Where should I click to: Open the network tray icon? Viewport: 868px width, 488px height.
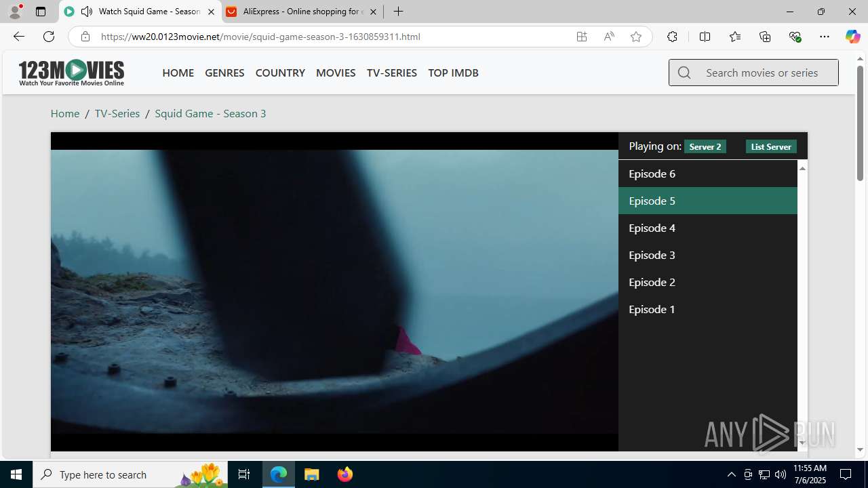pos(764,474)
